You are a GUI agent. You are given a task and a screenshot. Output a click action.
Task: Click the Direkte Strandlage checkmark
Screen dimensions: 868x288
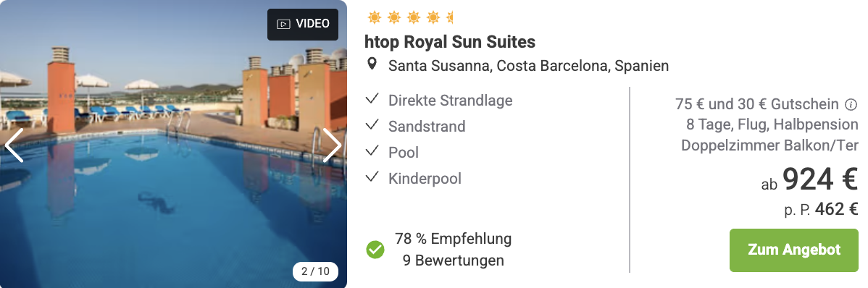372,100
